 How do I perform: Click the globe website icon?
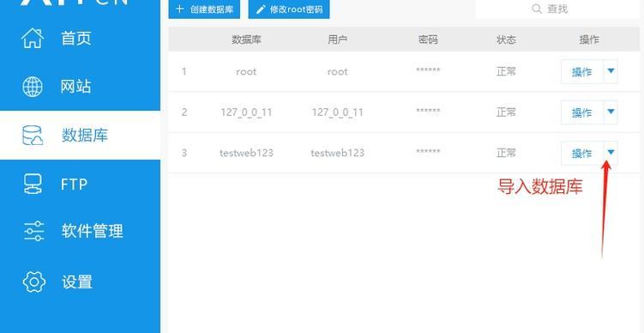(x=33, y=87)
